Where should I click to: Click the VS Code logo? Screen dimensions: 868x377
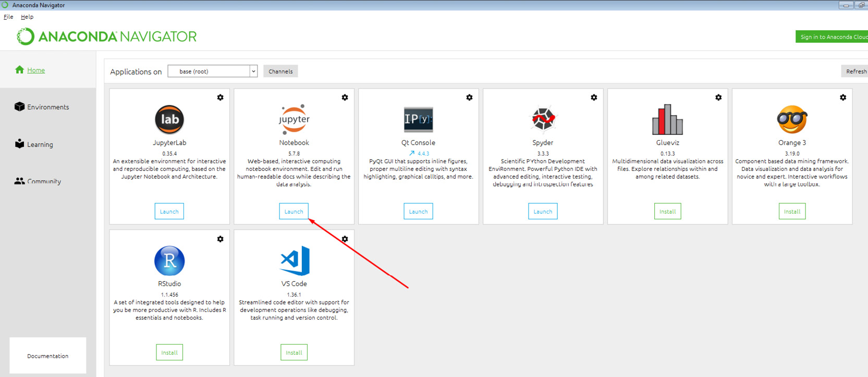pos(295,260)
